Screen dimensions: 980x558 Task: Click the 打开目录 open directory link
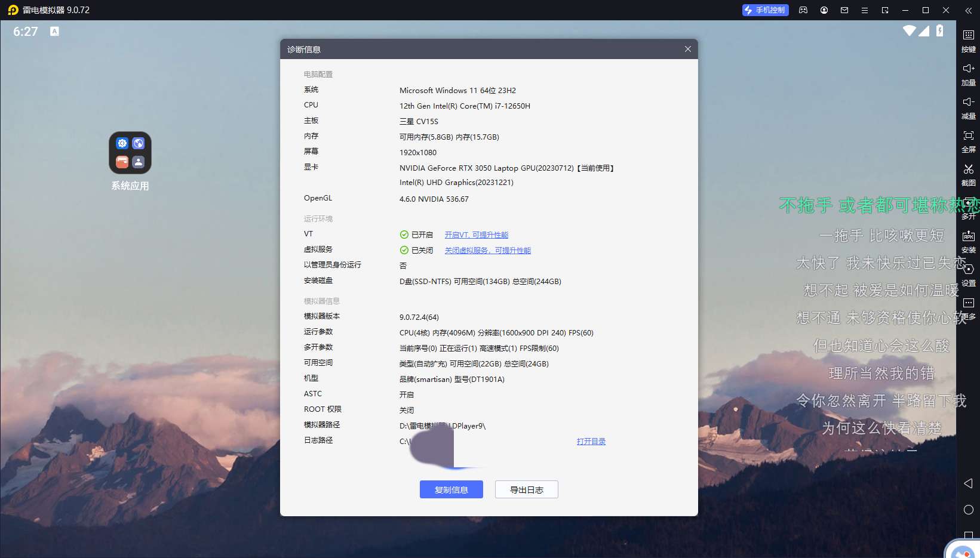pyautogui.click(x=591, y=442)
